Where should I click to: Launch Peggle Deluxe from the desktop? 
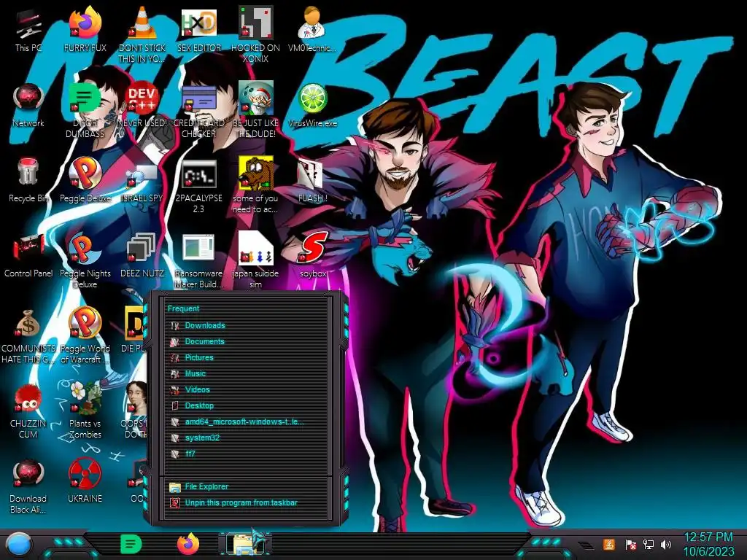[x=85, y=181]
